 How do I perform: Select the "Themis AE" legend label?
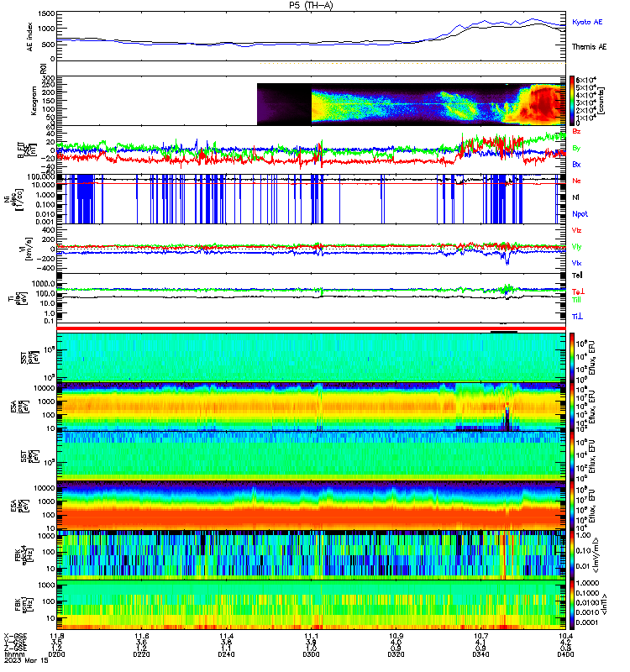click(590, 47)
